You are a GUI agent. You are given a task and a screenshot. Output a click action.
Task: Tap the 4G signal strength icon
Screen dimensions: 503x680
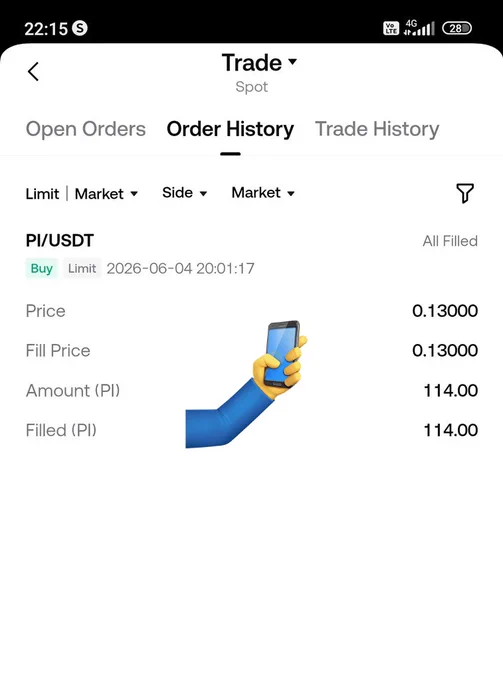pos(419,28)
